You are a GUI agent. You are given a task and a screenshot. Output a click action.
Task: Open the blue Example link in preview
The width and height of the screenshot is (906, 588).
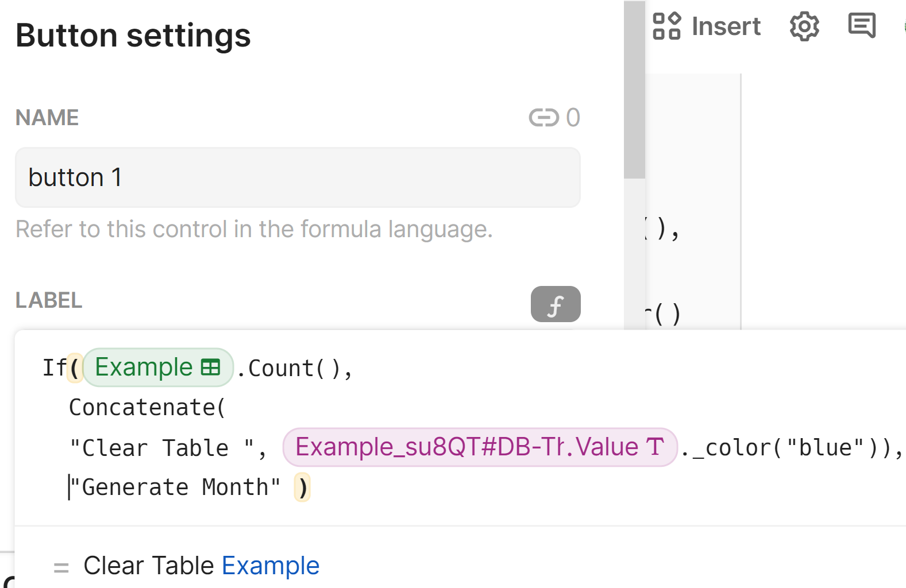pyautogui.click(x=270, y=566)
